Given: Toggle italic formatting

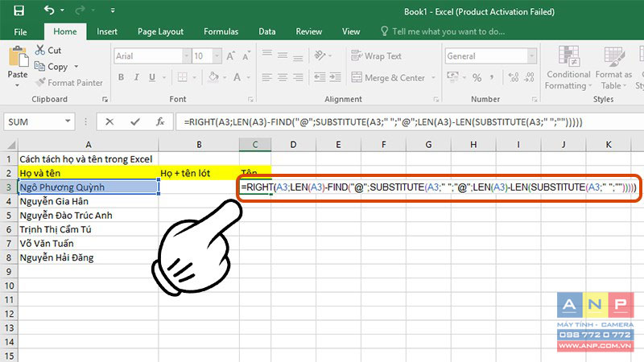Looking at the screenshot, I should pos(136,77).
